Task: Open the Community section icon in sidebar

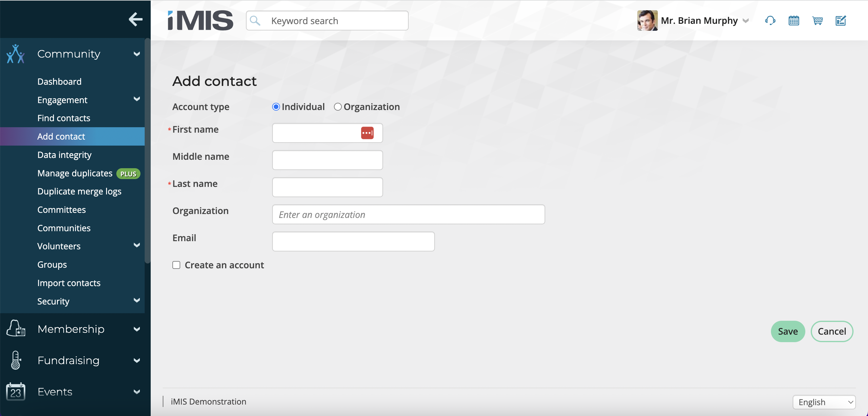Action: [15, 54]
